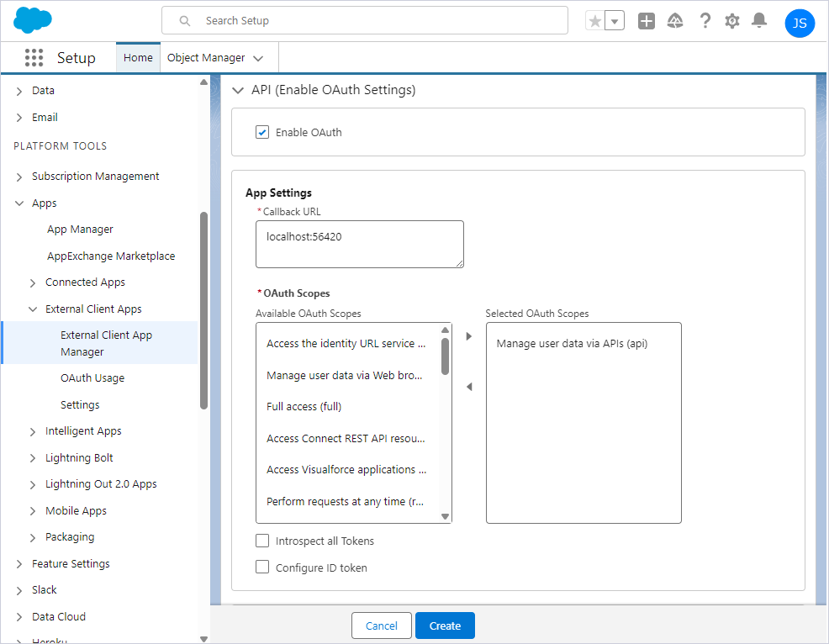
Task: Open the Setup gear icon
Action: [731, 21]
